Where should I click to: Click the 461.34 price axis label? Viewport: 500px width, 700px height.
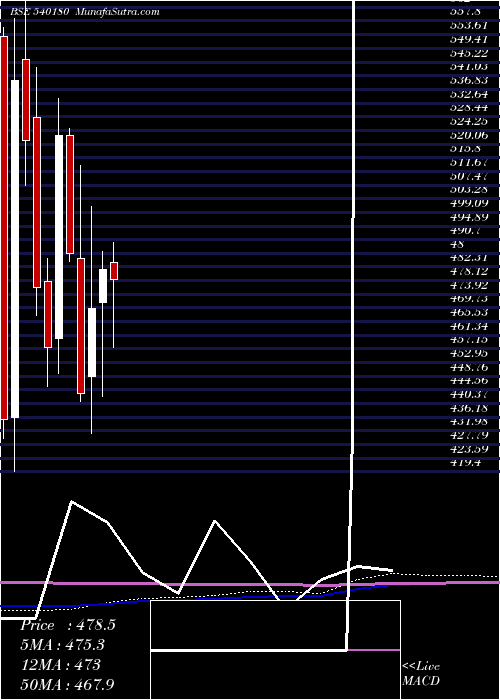pos(469,325)
